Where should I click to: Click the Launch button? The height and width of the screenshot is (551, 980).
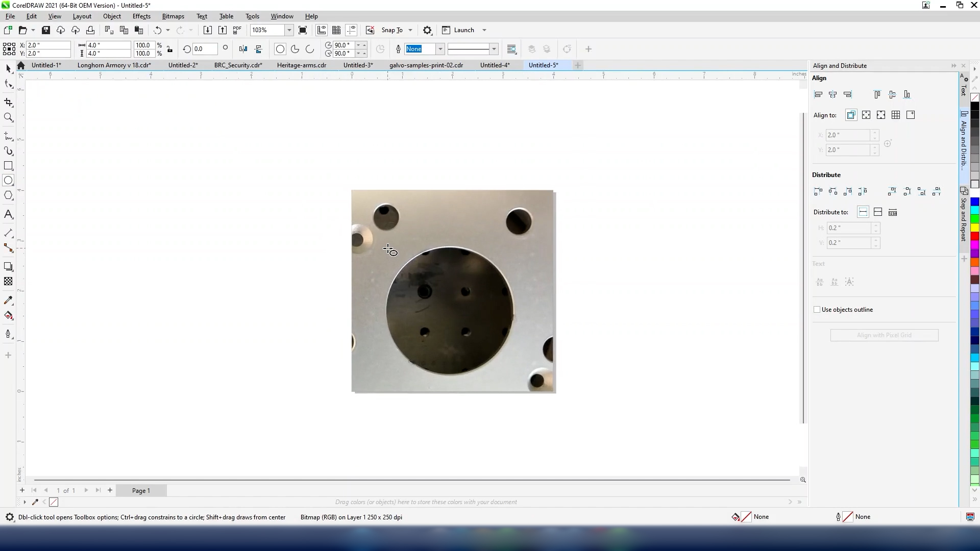(x=463, y=30)
